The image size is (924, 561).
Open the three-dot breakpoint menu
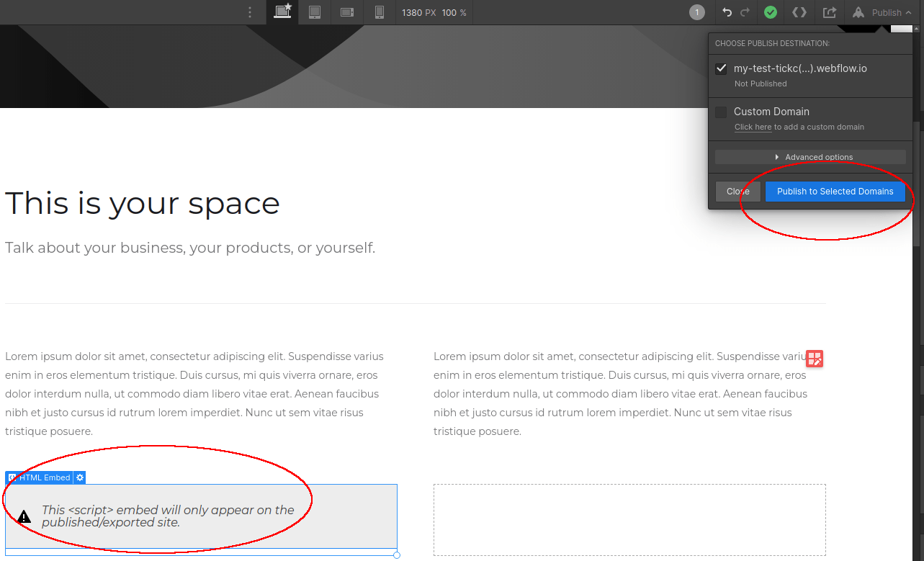[249, 12]
